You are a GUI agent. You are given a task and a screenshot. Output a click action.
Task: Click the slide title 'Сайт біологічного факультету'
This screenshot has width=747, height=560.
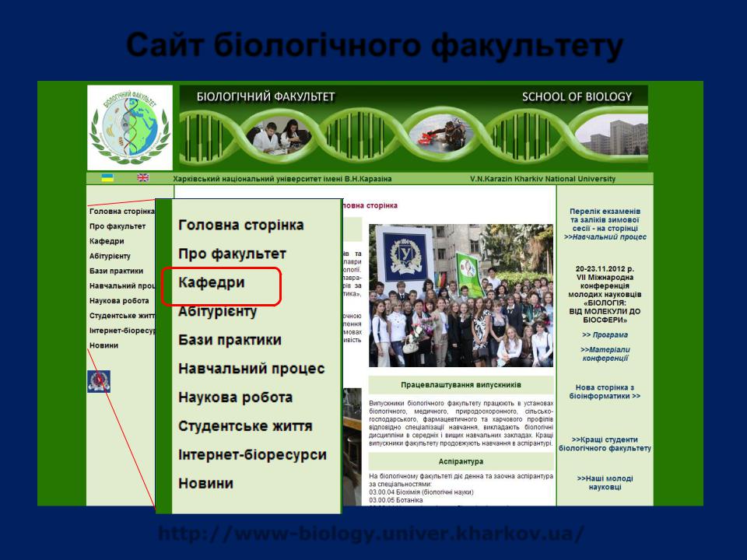(374, 46)
